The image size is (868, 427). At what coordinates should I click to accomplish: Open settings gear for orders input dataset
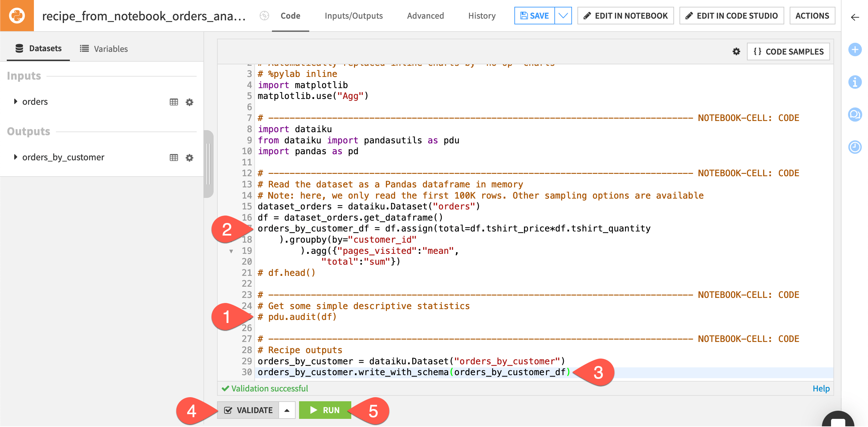[189, 102]
